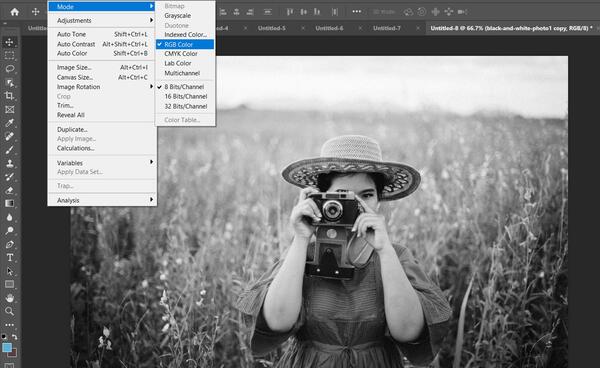Screen dimensions: 600x368
Task: Click the blue foreground color swatch
Action: pos(7,347)
